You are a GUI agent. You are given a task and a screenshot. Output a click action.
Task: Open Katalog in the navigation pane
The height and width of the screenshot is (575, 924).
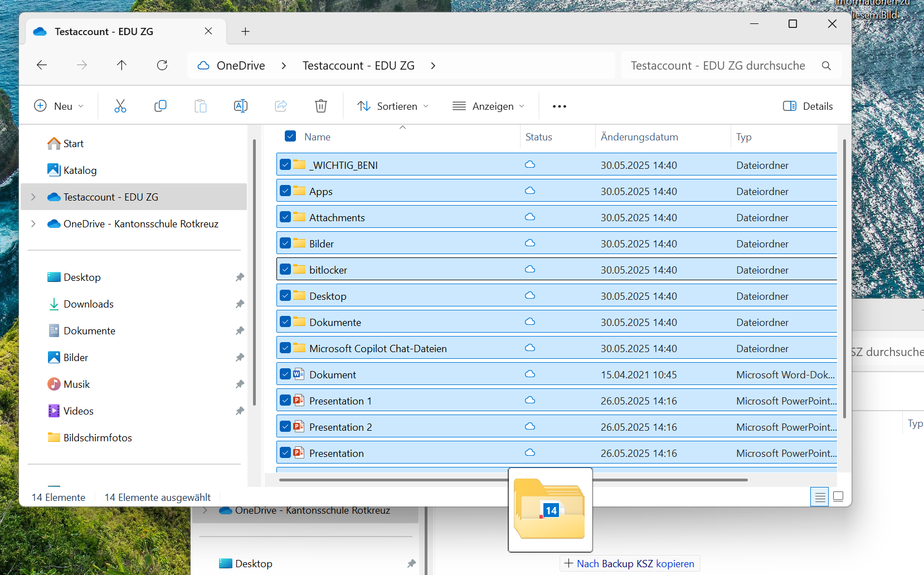(72, 170)
